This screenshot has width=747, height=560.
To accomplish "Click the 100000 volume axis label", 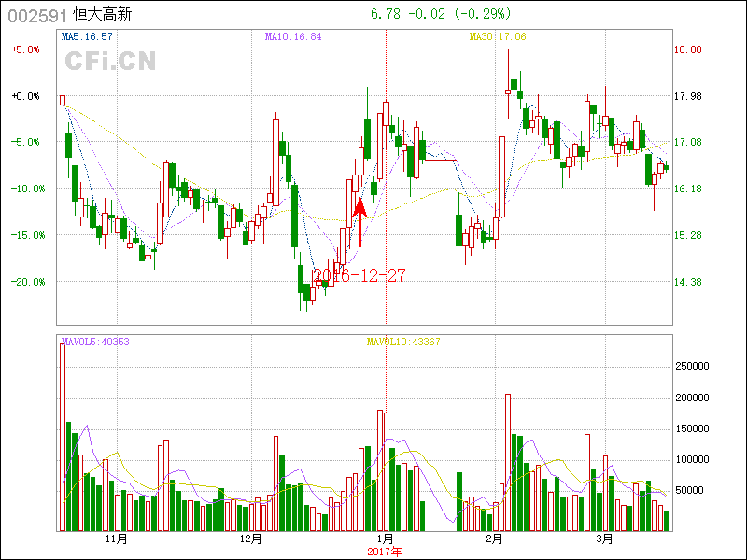I will tap(692, 459).
